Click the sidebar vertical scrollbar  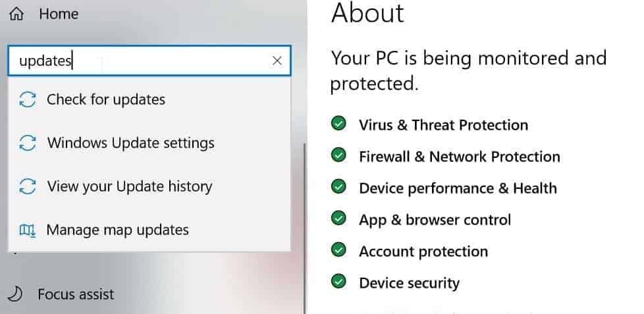pyautogui.click(x=305, y=228)
